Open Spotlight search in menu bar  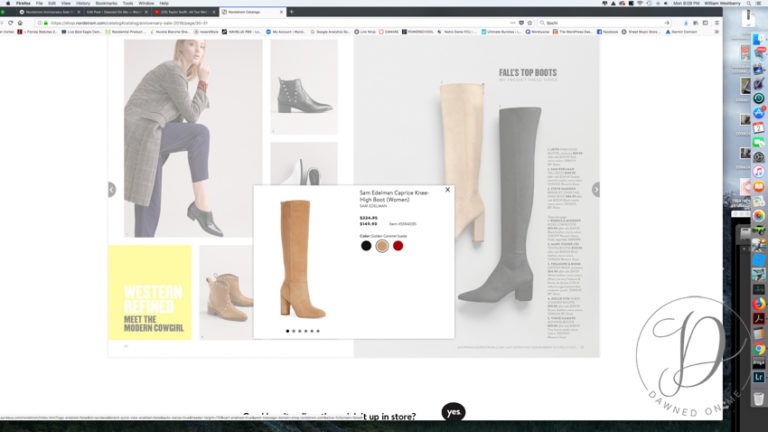[748, 3]
